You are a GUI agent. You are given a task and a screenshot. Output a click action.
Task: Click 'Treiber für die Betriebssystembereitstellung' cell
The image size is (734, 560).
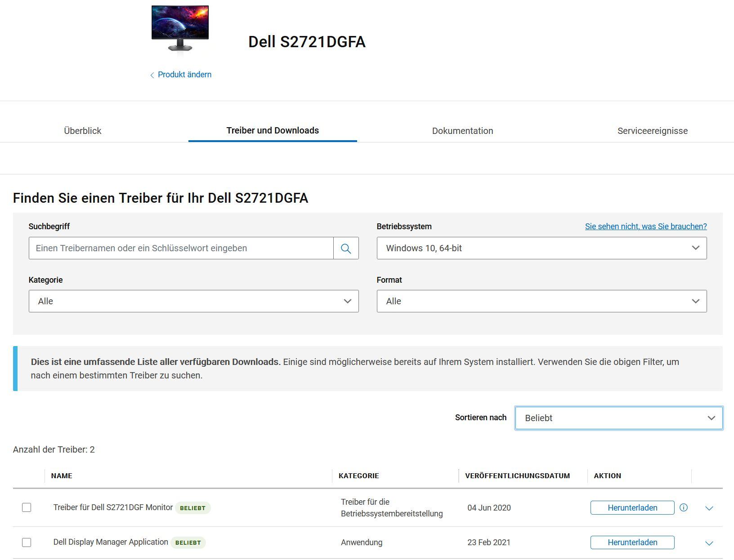point(392,508)
